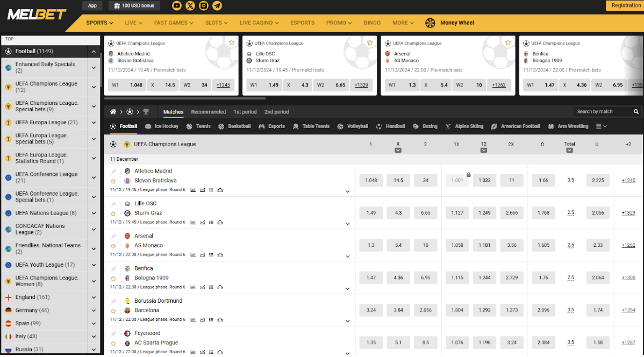644x357 pixels.
Task: Toggle favorite star for Feyenoord match row
Action: tap(113, 344)
